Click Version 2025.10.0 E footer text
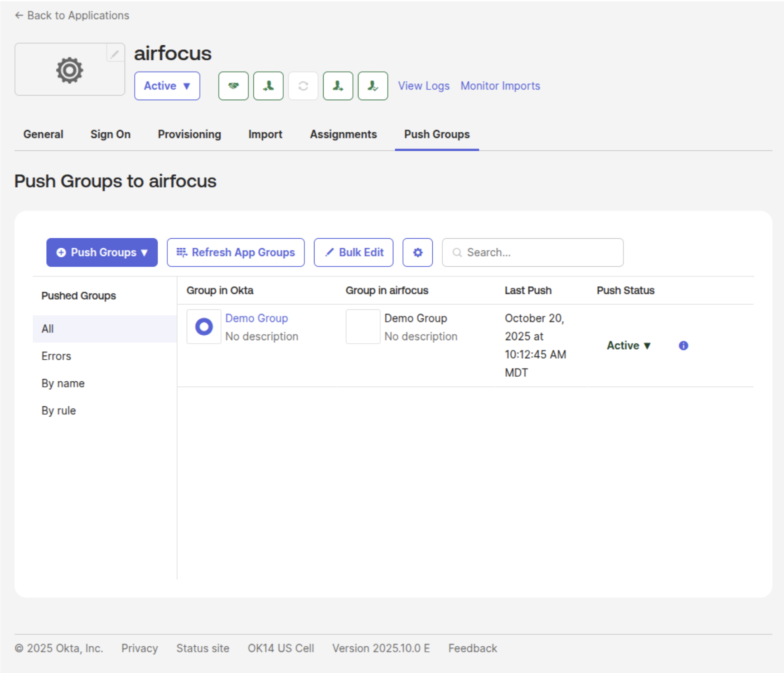The width and height of the screenshot is (784, 673). tap(381, 648)
